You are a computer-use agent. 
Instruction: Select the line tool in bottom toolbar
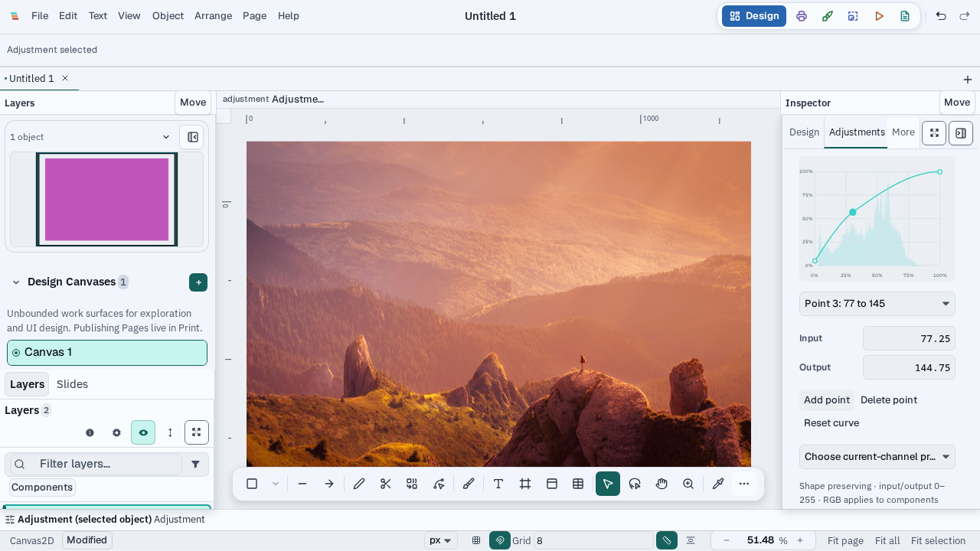click(302, 484)
